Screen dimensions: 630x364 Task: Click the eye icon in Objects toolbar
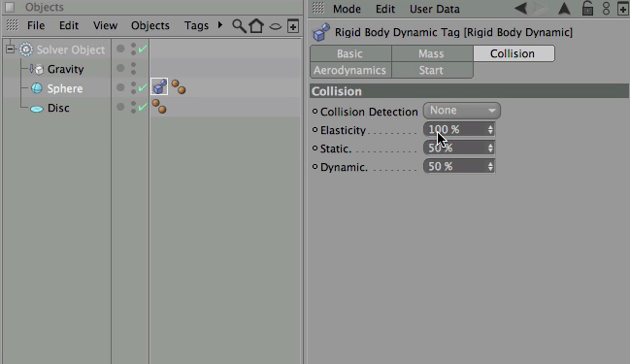276,26
